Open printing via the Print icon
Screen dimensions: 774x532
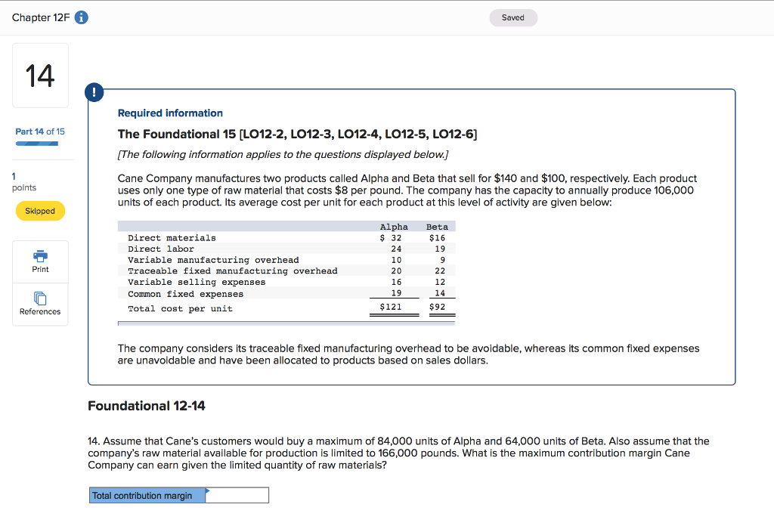coord(40,256)
